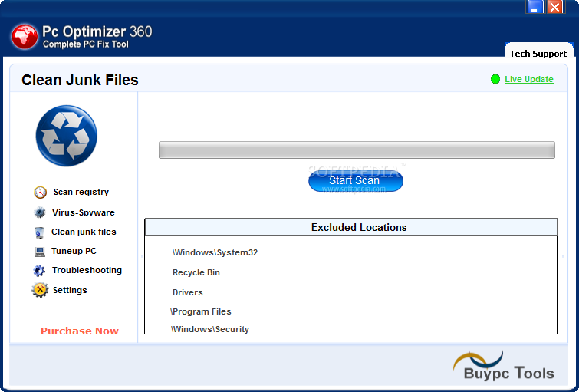Start the junk file scan
Viewport: 579px width, 392px height.
[x=356, y=181]
